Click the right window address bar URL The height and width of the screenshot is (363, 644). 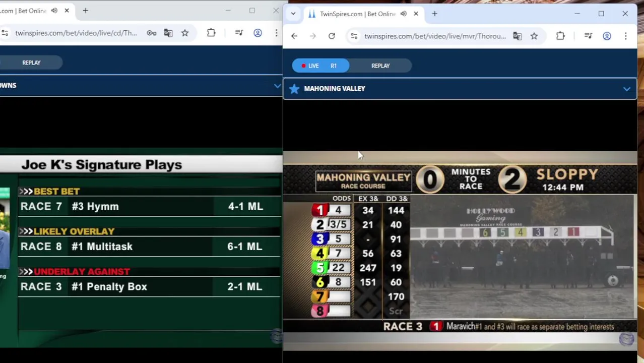click(x=435, y=36)
